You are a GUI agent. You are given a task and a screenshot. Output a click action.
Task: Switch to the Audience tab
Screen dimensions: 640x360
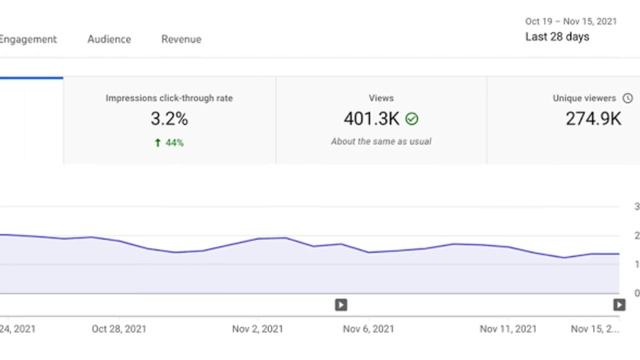click(x=109, y=39)
